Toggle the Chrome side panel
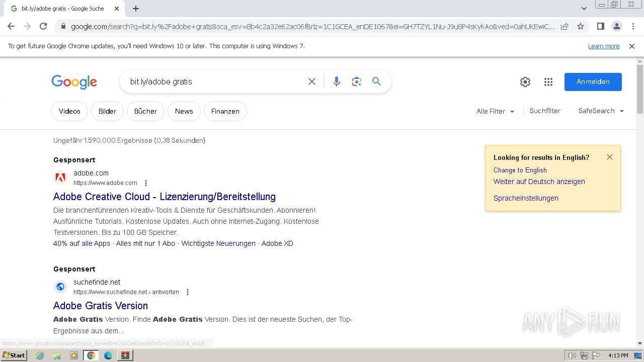 [600, 26]
